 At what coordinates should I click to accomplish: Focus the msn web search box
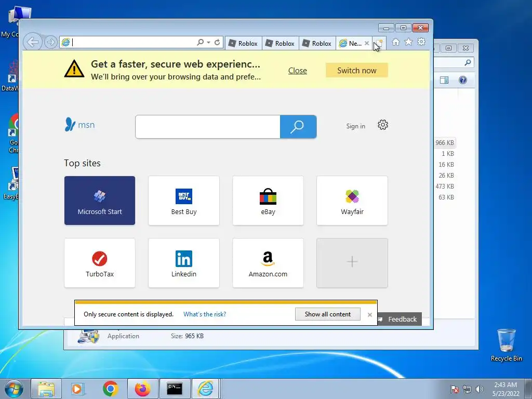tap(208, 127)
